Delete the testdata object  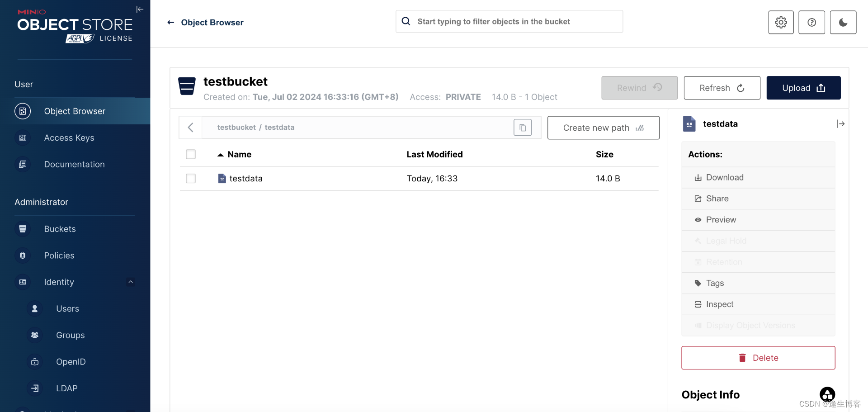[x=758, y=358]
